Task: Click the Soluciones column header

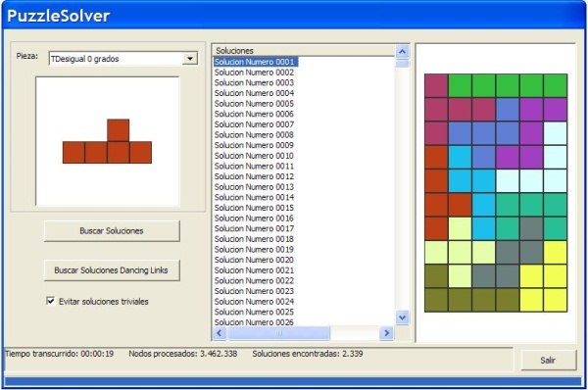Action: point(304,51)
